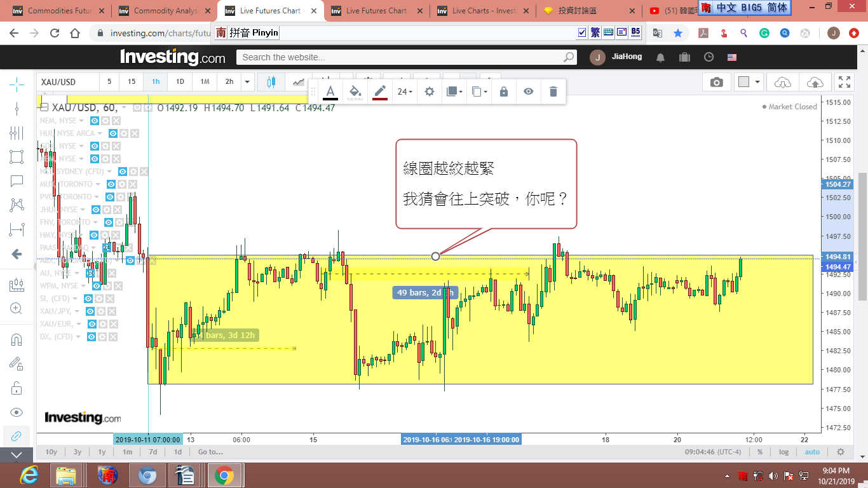Select the rectangle shape tool
868x488 pixels.
[17, 157]
